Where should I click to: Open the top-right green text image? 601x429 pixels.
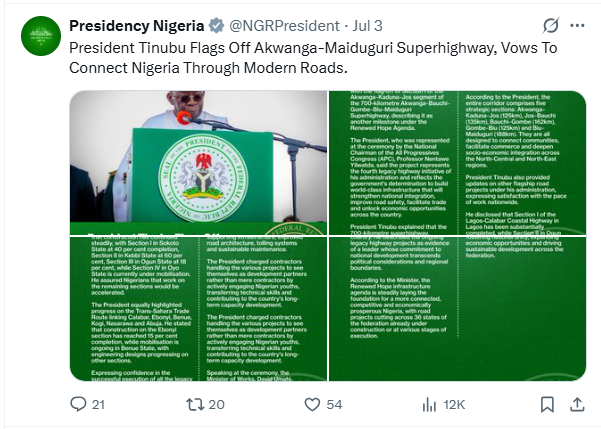(458, 163)
